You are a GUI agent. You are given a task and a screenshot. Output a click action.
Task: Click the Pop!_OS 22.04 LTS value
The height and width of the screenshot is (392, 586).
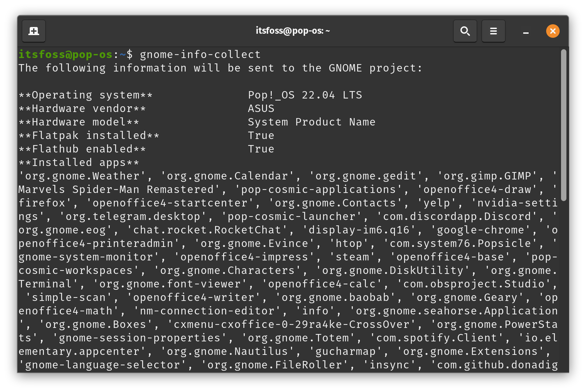coord(305,95)
